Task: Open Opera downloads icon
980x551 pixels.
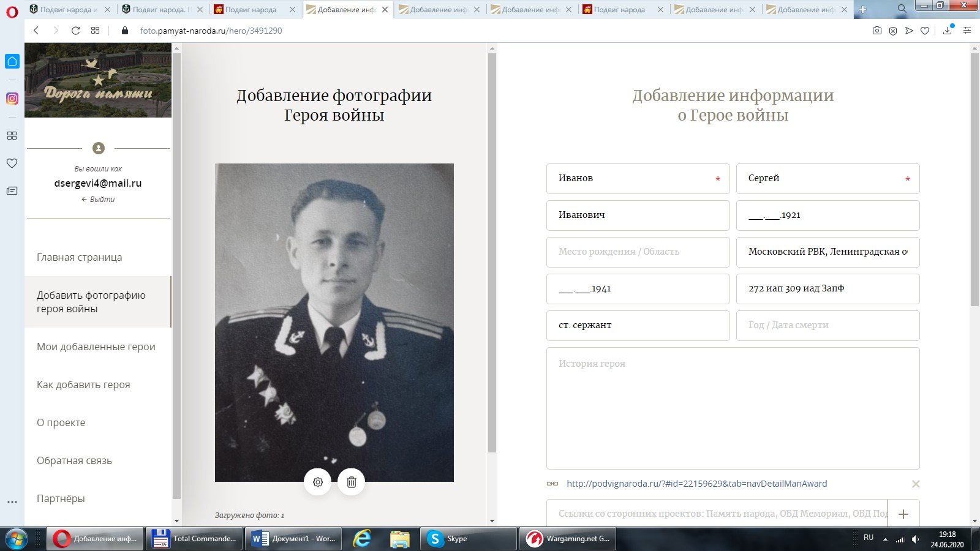Action: tap(948, 31)
